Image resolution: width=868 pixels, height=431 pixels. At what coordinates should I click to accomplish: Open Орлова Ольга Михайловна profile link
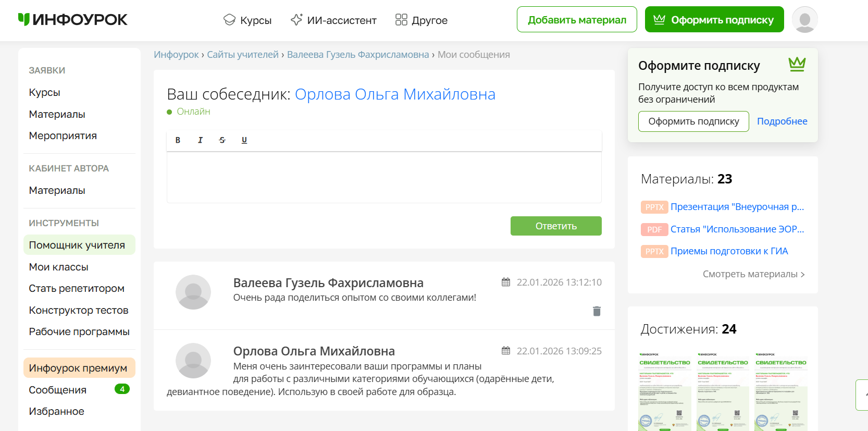point(395,94)
